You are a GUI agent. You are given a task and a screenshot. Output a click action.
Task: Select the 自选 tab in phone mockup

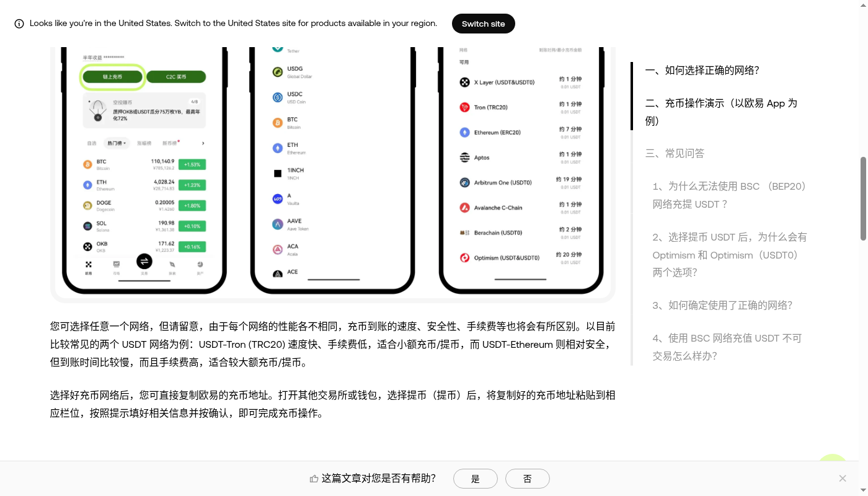tap(92, 143)
